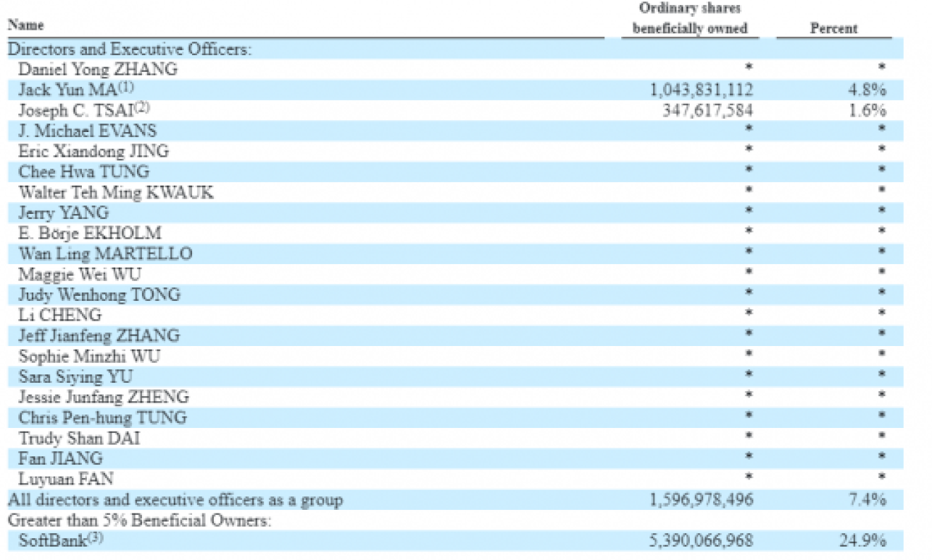This screenshot has width=932, height=560.
Task: Click the 1.6% percent value
Action: [x=868, y=110]
